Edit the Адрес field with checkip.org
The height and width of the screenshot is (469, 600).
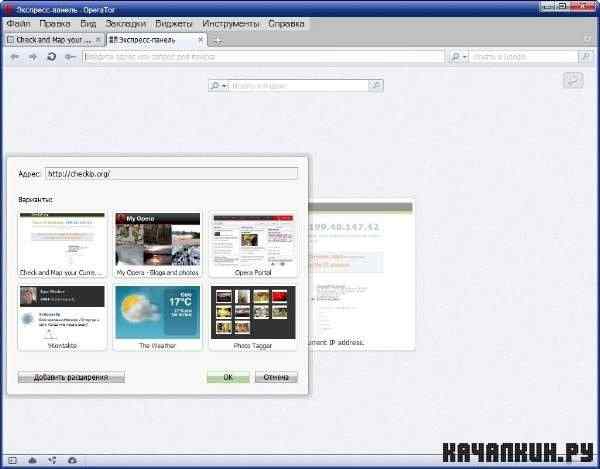[171, 173]
